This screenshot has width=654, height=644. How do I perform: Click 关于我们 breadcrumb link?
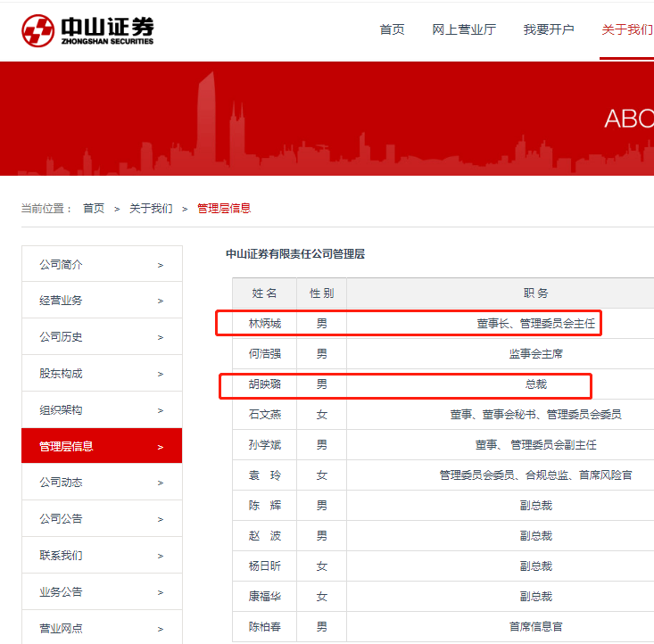click(x=151, y=208)
